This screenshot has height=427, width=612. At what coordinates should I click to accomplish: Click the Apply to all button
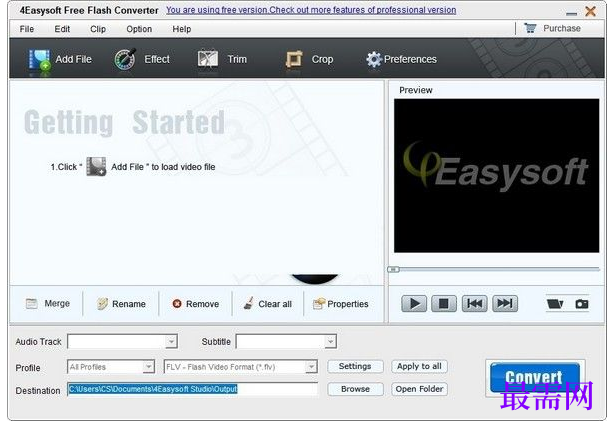click(x=419, y=366)
